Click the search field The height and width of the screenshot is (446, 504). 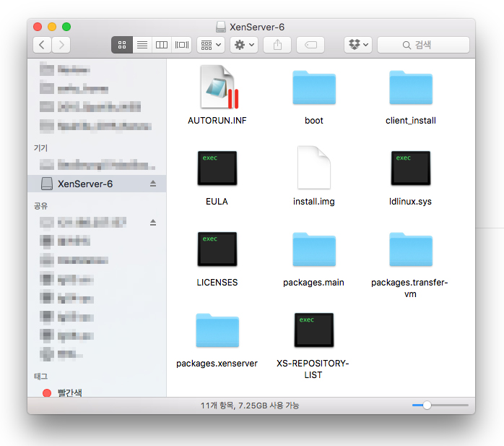[x=433, y=45]
